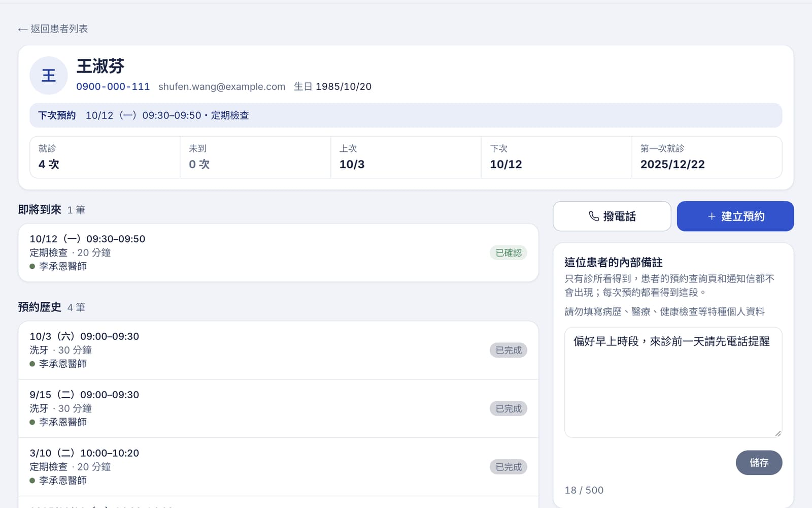Click the patient name 王淑芬
Image resolution: width=812 pixels, height=508 pixels.
[x=100, y=66]
